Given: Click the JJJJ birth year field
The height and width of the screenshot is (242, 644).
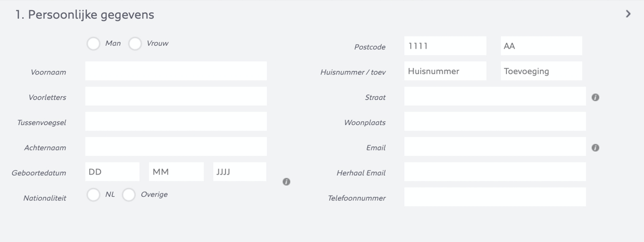Looking at the screenshot, I should pos(239,172).
